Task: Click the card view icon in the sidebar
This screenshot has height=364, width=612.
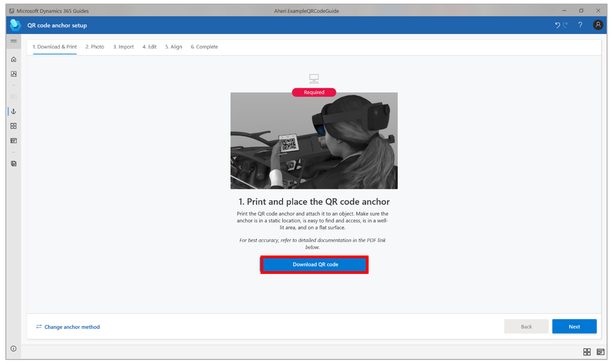Action: pyautogui.click(x=13, y=140)
